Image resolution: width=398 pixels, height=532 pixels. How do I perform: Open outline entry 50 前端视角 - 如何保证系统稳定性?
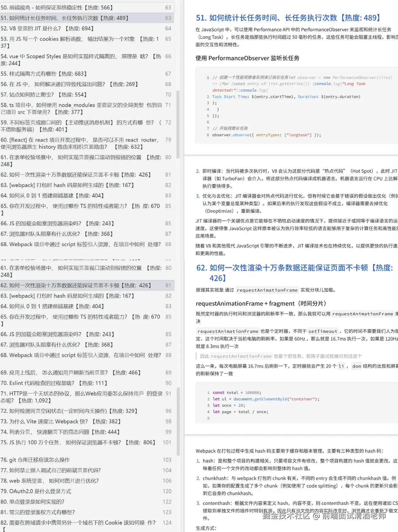click(87, 7)
